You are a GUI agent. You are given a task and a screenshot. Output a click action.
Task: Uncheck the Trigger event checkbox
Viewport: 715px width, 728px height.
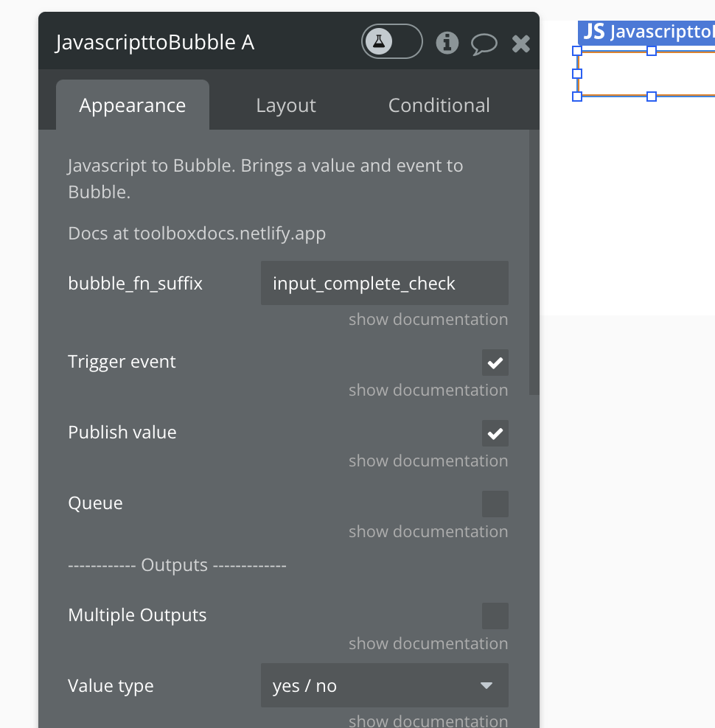[495, 363]
